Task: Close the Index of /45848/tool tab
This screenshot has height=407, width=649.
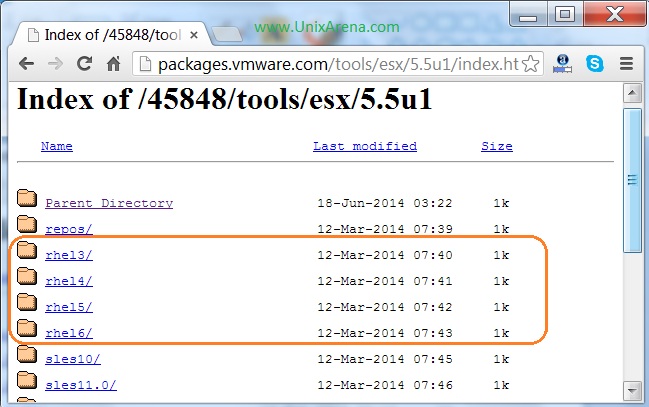Action: [x=194, y=35]
